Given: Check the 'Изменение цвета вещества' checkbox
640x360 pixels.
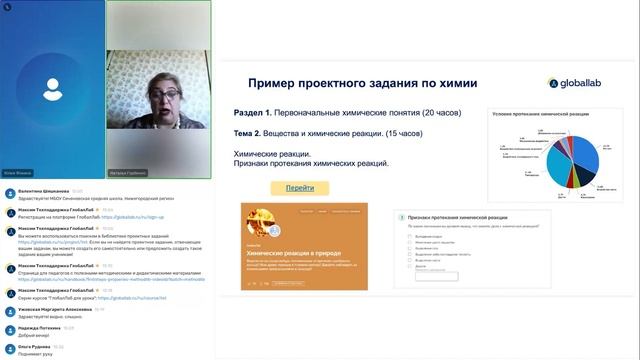Looking at the screenshot, I should pos(409,242).
